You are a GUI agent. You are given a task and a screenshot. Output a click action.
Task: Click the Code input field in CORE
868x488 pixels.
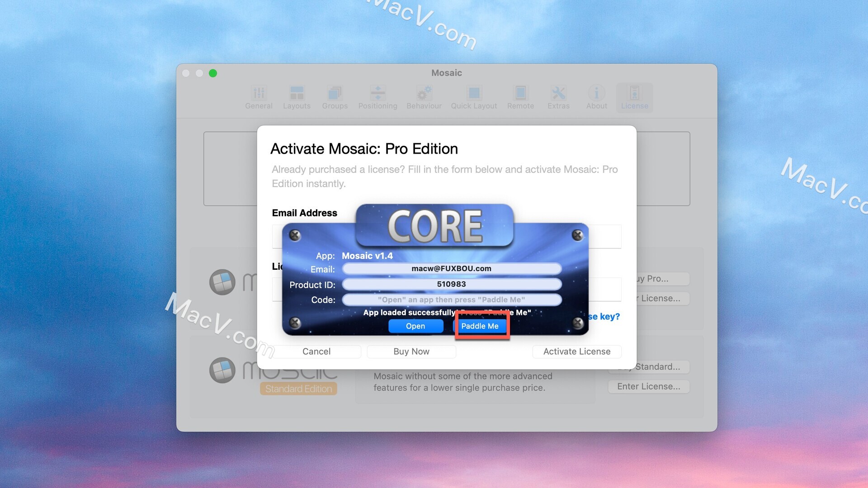pos(451,299)
